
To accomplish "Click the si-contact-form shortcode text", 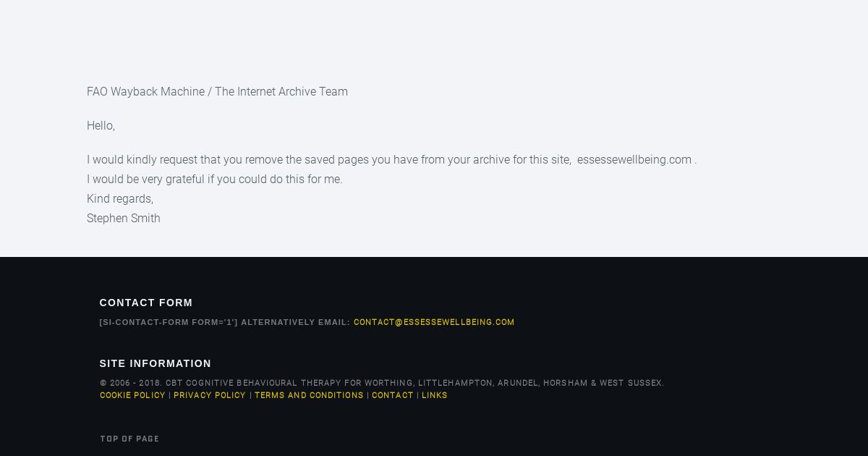I will [x=169, y=322].
